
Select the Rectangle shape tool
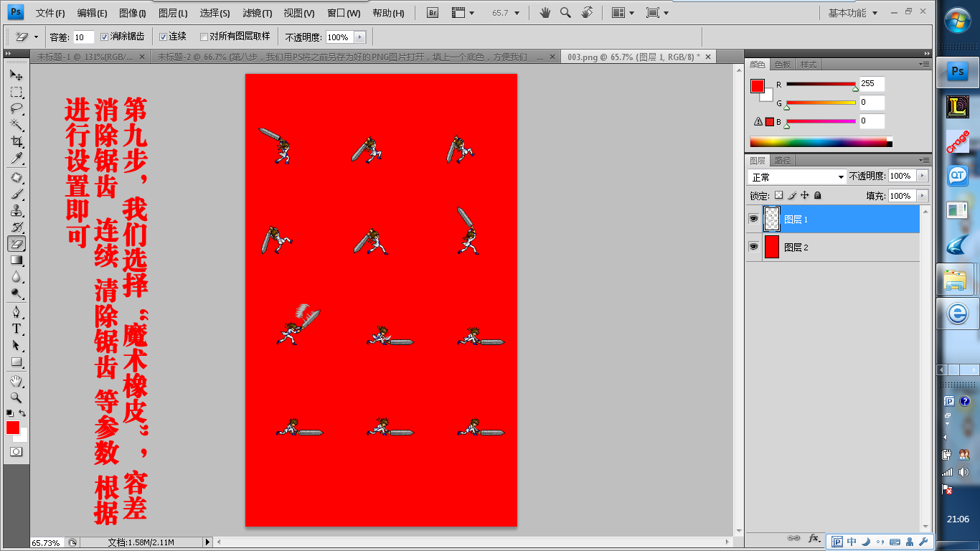pyautogui.click(x=16, y=362)
